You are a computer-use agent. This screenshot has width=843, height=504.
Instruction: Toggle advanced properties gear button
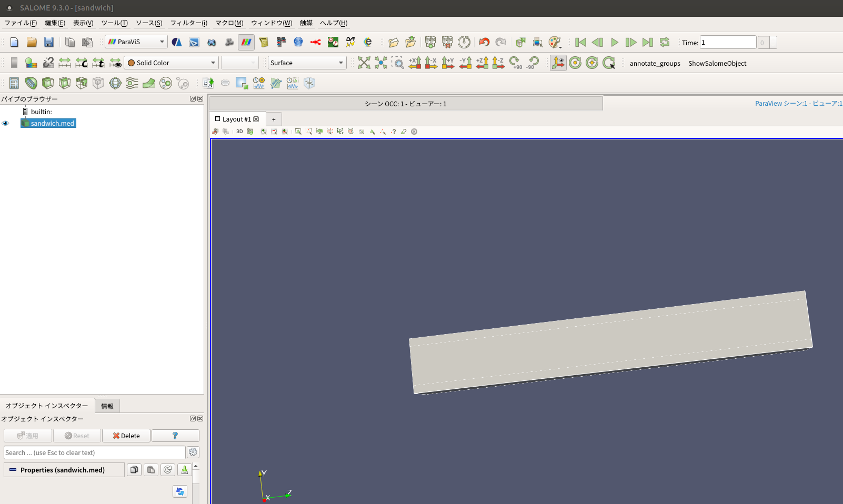(x=193, y=452)
